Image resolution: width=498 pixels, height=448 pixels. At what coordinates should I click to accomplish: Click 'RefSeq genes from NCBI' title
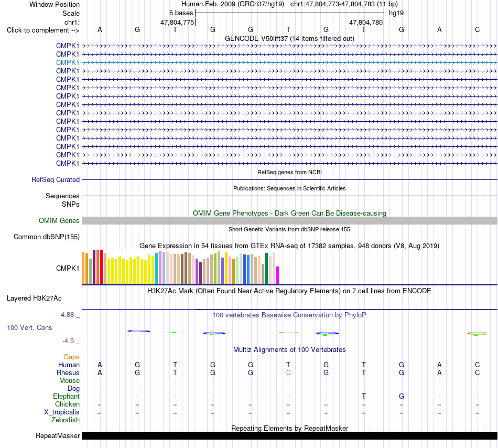[x=289, y=172]
